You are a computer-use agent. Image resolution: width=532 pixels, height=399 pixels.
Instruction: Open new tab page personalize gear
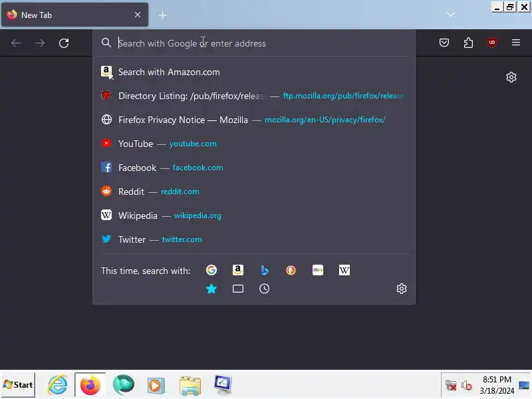511,77
